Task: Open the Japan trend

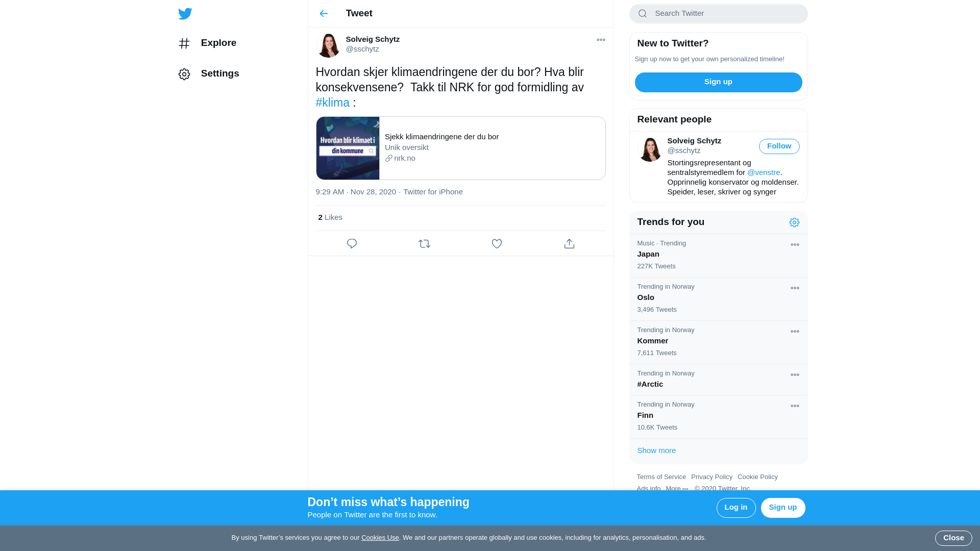Action: [718, 256]
